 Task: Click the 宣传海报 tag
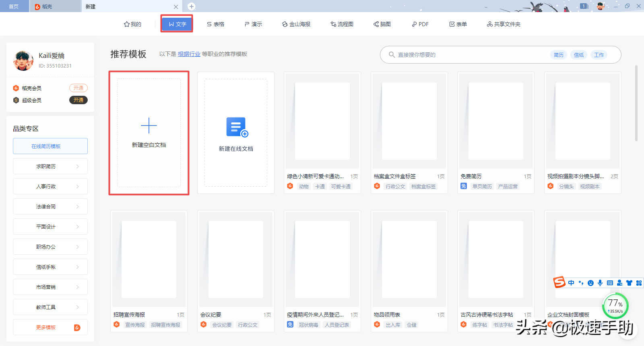[135, 325]
